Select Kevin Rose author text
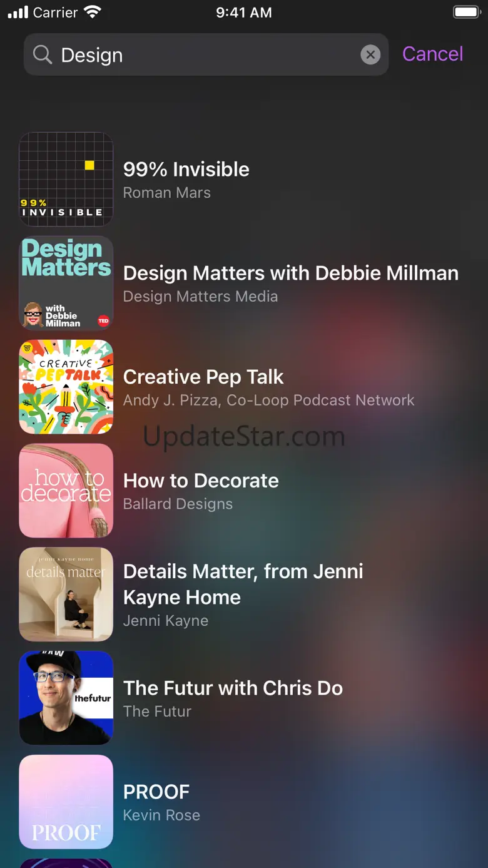 coord(161,815)
